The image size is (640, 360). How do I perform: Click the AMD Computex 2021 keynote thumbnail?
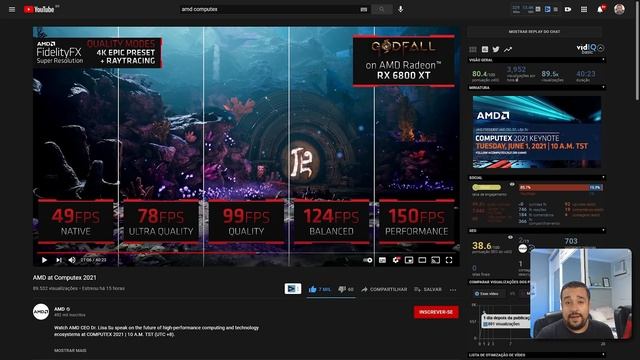(537, 132)
